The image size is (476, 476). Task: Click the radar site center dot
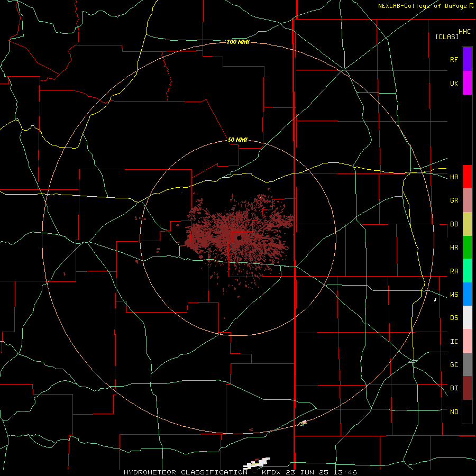(239, 238)
